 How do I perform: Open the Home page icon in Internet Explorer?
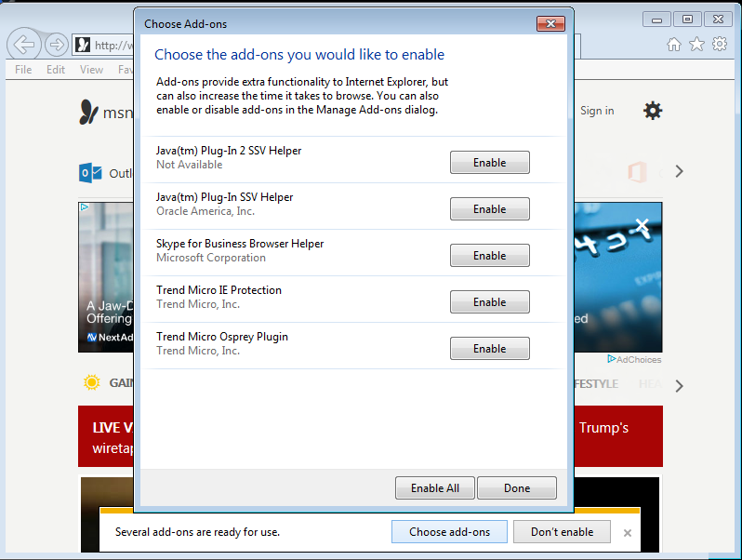point(674,45)
